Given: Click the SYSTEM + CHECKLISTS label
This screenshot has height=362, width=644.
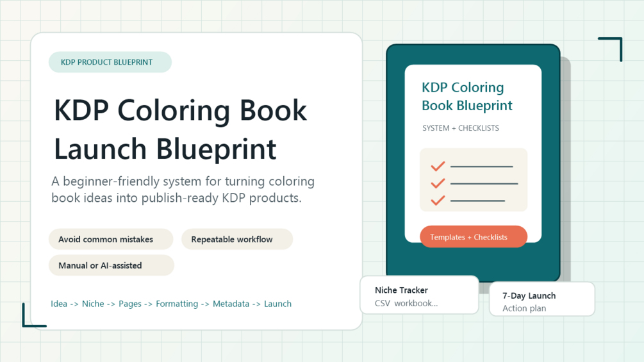Looking at the screenshot, I should click(x=460, y=128).
